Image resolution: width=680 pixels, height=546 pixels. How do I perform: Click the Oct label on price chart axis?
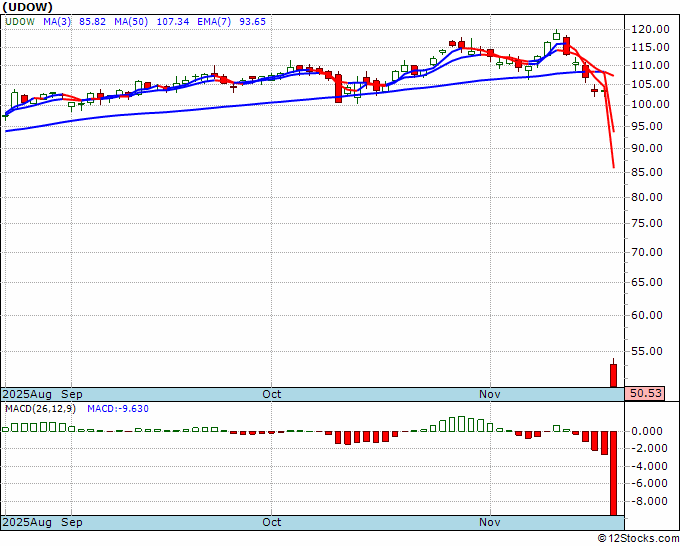(x=272, y=394)
